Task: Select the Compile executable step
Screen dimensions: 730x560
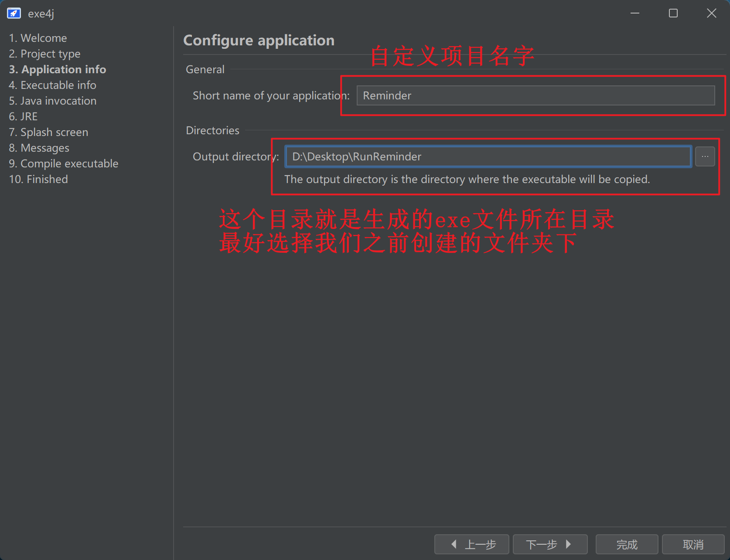Action: [64, 163]
